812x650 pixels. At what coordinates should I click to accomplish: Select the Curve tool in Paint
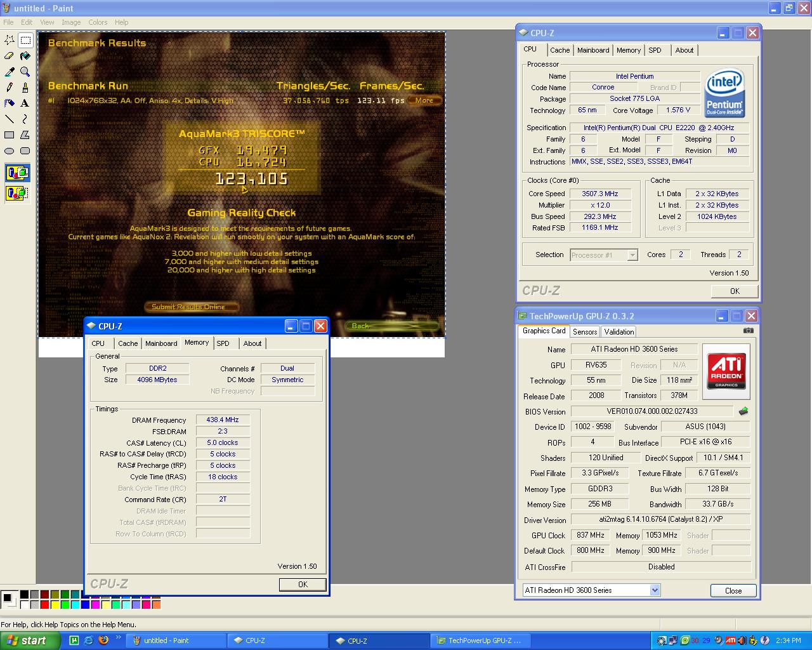pyautogui.click(x=25, y=119)
